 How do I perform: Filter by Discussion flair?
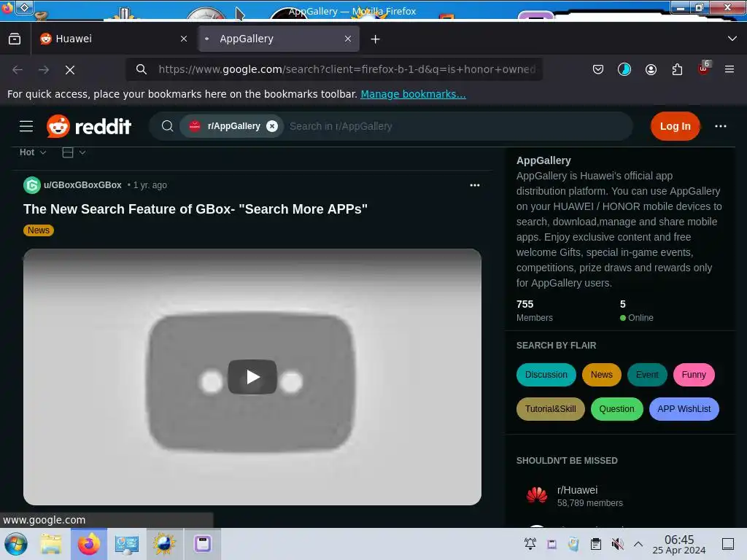(546, 375)
